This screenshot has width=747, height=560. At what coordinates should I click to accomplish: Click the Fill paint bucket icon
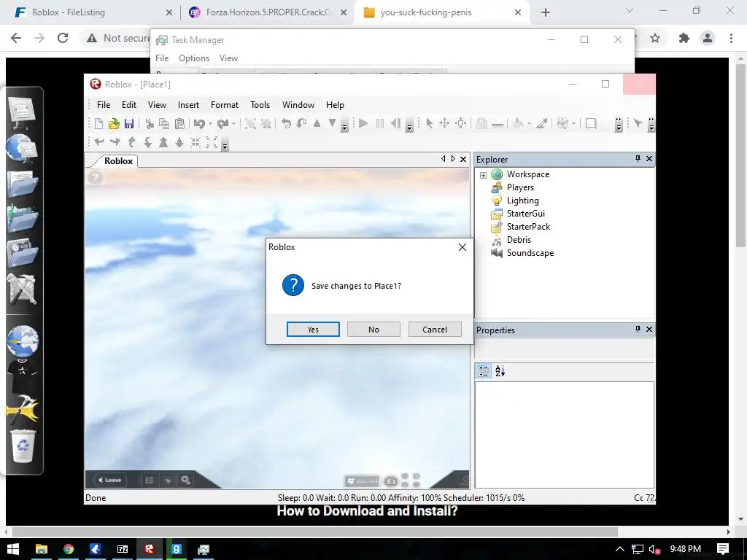518,124
